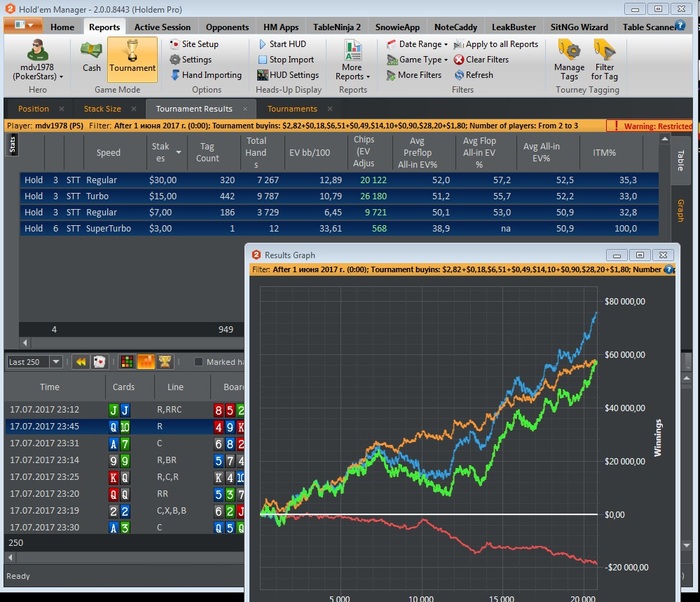Switch to the vertical Table view tab
The image size is (700, 602).
tap(680, 160)
